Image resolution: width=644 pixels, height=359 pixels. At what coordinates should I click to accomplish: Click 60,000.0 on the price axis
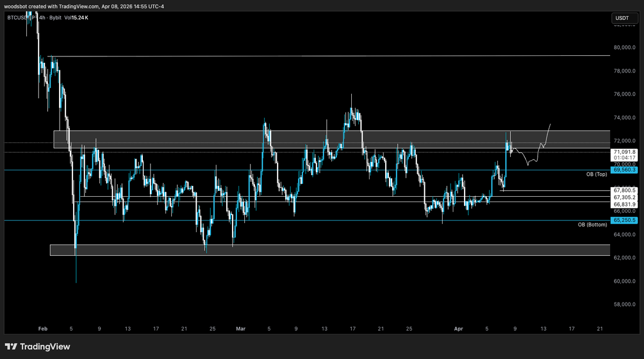[x=625, y=281]
